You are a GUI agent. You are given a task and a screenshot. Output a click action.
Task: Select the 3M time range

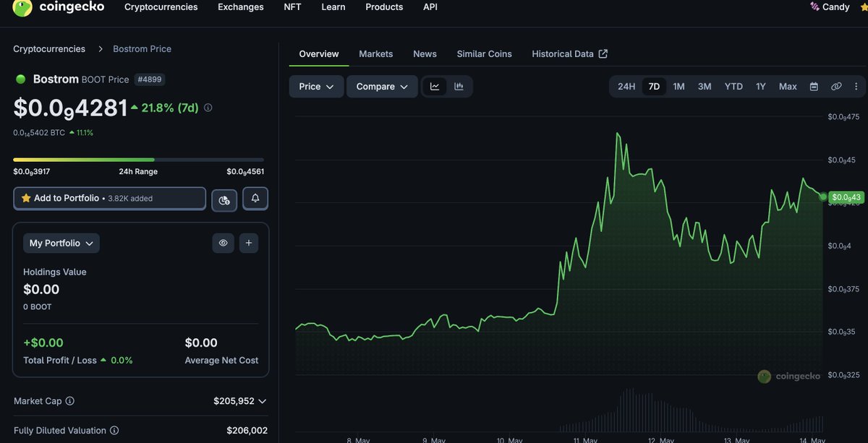point(705,87)
